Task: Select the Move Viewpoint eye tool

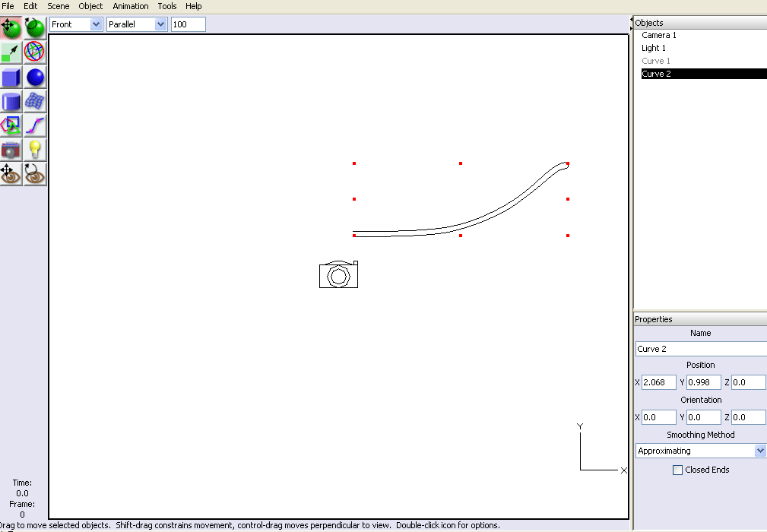Action: point(11,174)
